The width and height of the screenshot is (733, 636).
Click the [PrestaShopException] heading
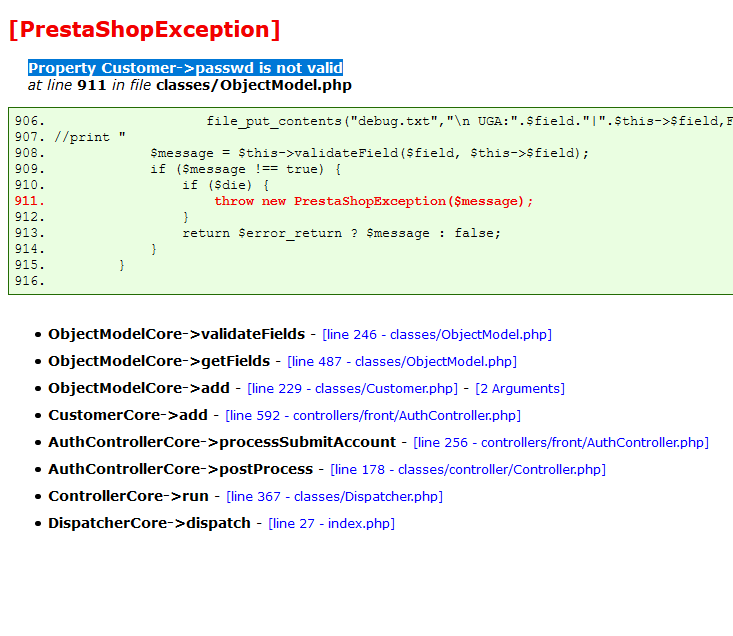[x=144, y=29]
